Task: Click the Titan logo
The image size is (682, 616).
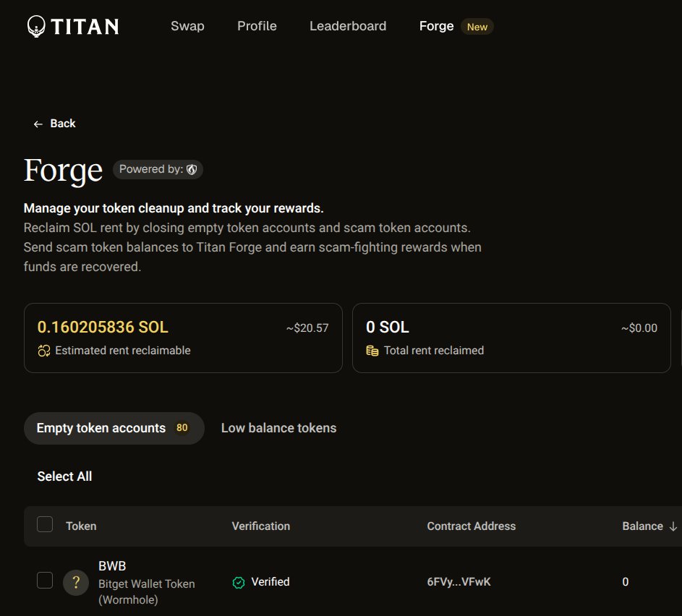Action: pyautogui.click(x=72, y=27)
